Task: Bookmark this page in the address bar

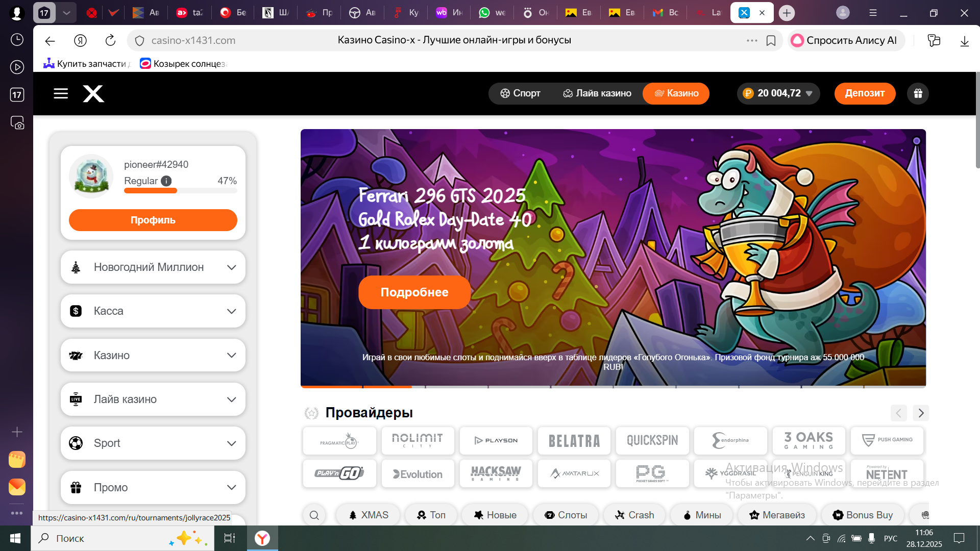Action: coord(771,41)
